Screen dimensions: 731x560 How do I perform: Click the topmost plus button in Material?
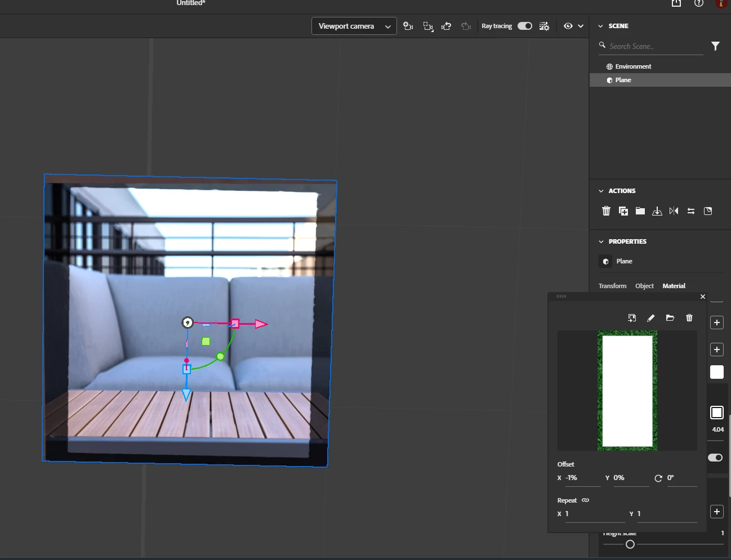click(716, 322)
